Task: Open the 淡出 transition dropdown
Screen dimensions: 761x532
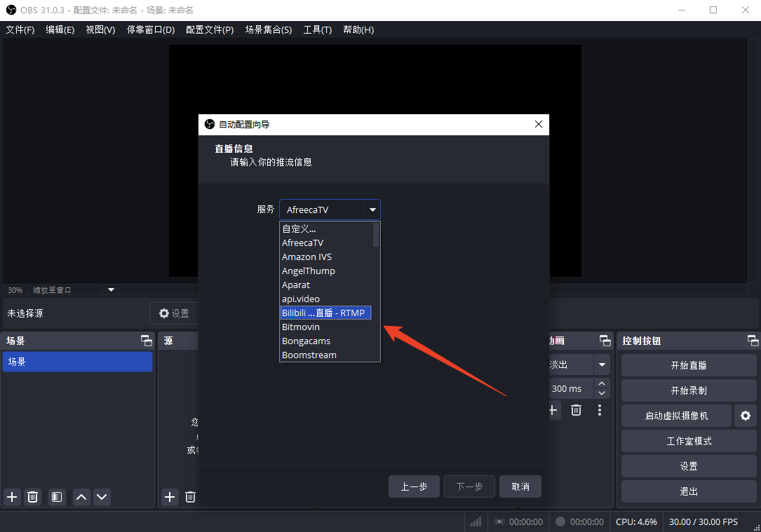Action: coord(601,364)
